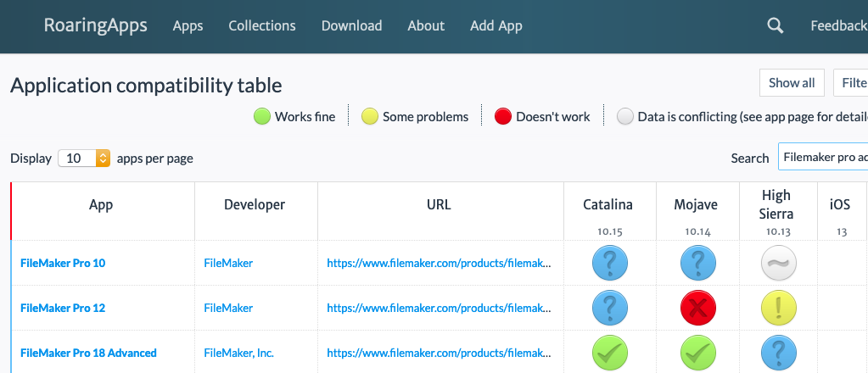Open the Apps menu item
Viewport: 868px width, 373px height.
tap(188, 26)
